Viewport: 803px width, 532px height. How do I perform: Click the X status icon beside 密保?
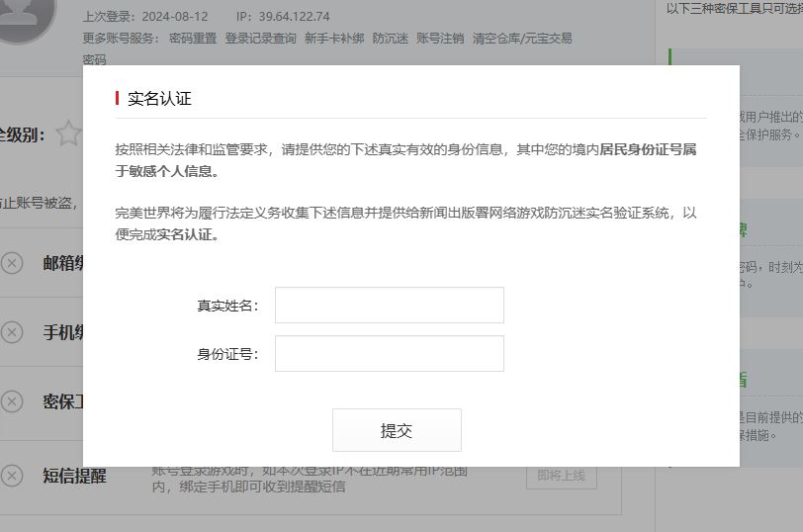click(x=12, y=401)
